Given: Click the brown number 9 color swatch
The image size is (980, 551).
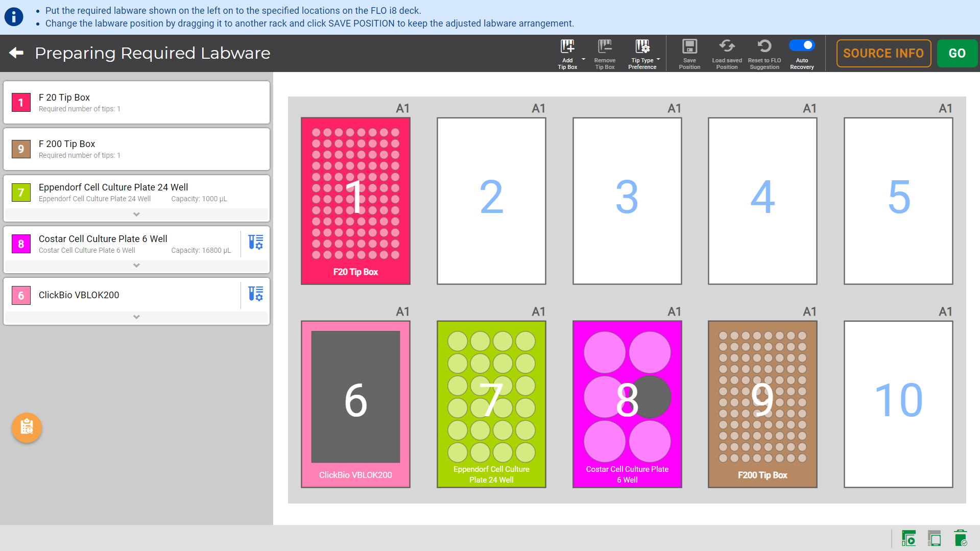Looking at the screenshot, I should [x=21, y=149].
